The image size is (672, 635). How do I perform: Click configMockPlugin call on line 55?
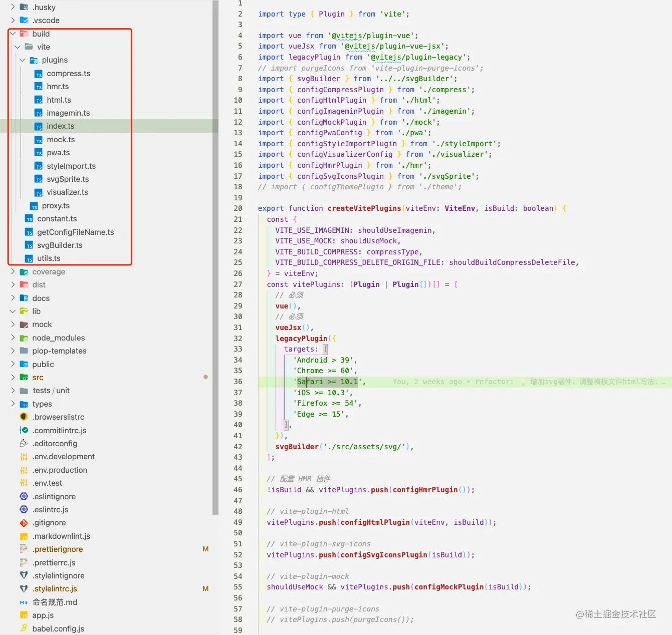pyautogui.click(x=449, y=587)
